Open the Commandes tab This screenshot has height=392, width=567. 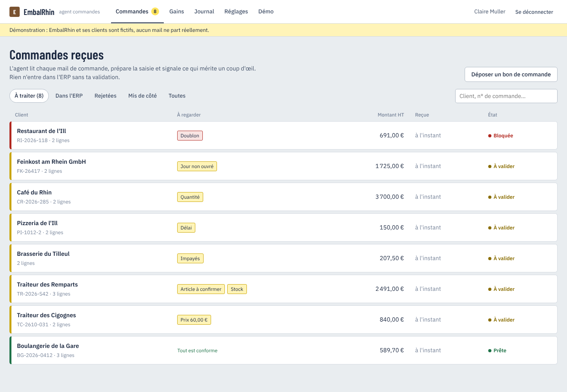coord(137,11)
